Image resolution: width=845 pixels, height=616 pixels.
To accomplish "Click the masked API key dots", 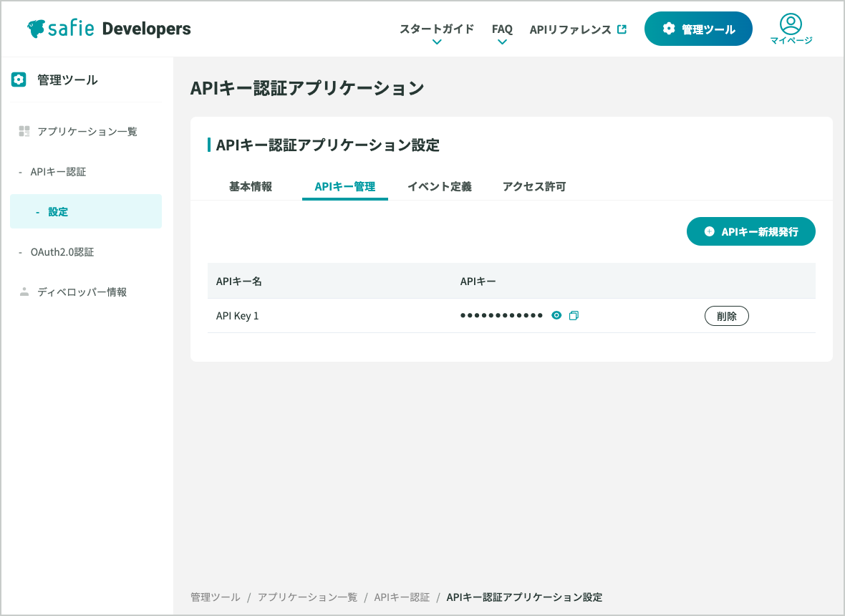I will pyautogui.click(x=501, y=315).
